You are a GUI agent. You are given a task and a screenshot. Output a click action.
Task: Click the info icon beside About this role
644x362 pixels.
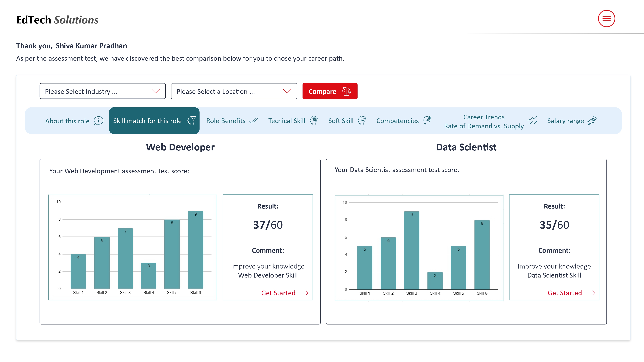(x=99, y=121)
